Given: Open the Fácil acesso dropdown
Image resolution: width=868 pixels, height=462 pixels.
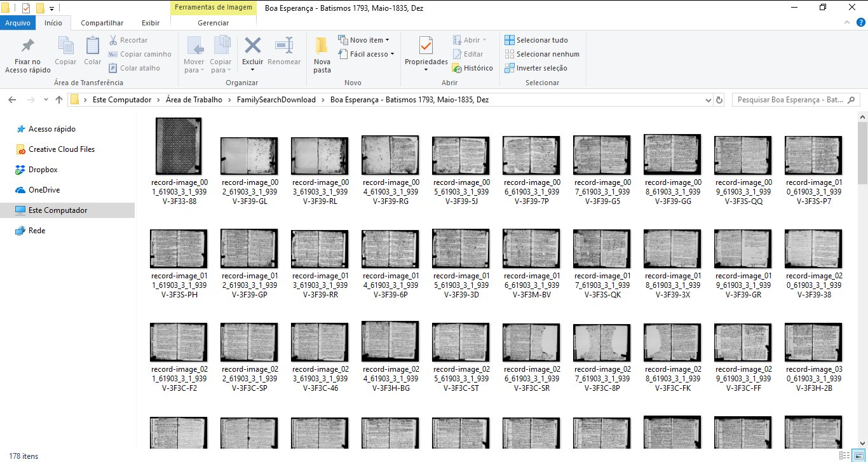Looking at the screenshot, I should coord(367,54).
